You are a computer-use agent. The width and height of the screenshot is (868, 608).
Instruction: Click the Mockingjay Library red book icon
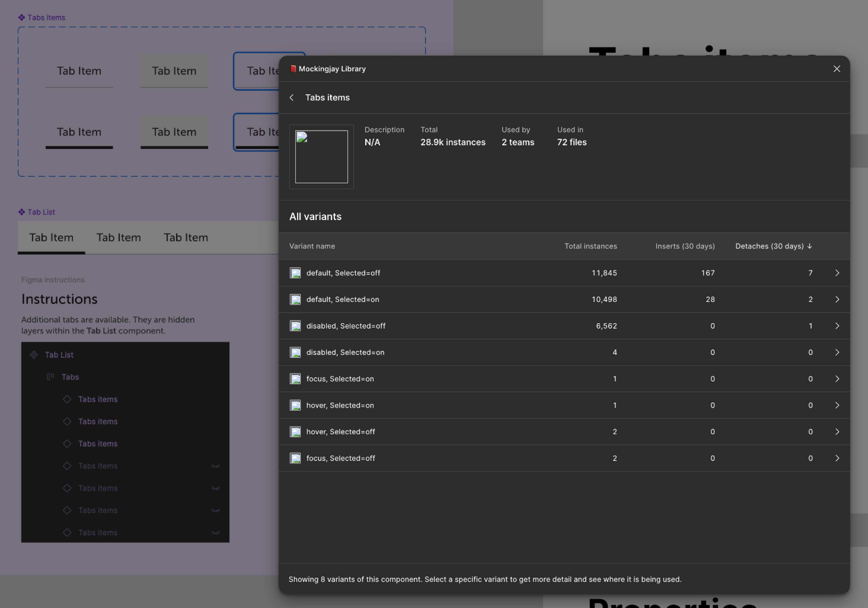point(293,69)
